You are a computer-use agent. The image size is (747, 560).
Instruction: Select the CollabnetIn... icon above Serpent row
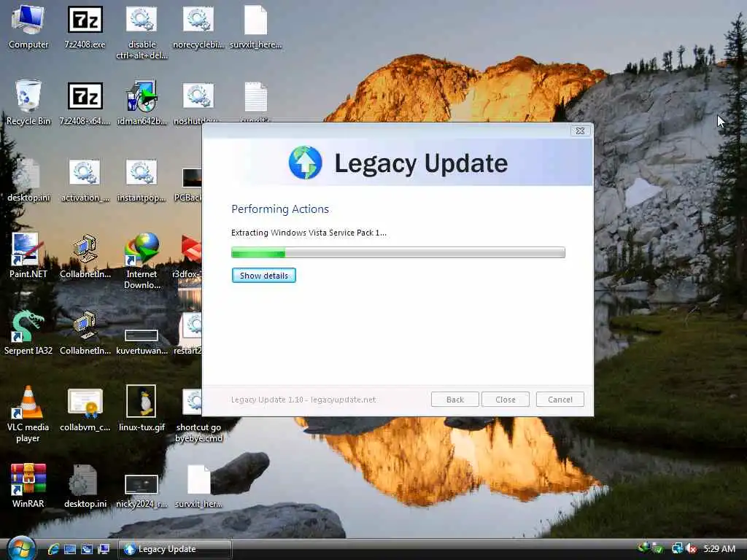85,256
